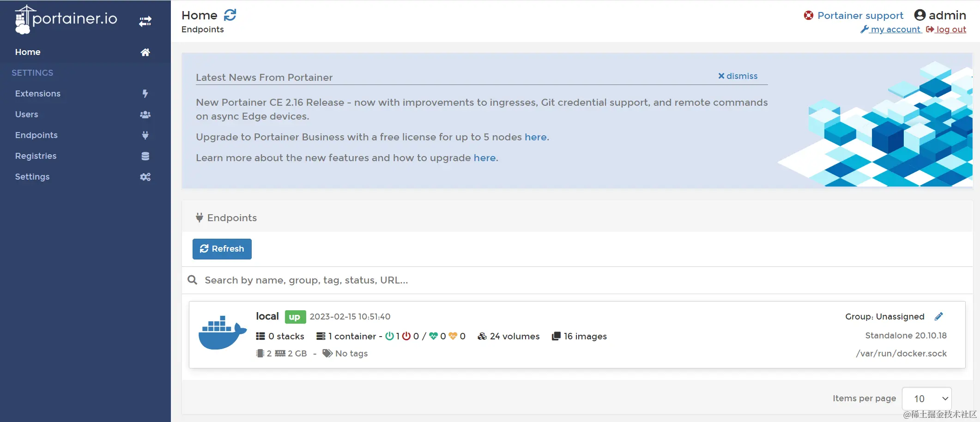Image resolution: width=980 pixels, height=422 pixels.
Task: Click the Settings gears icon
Action: point(145,177)
